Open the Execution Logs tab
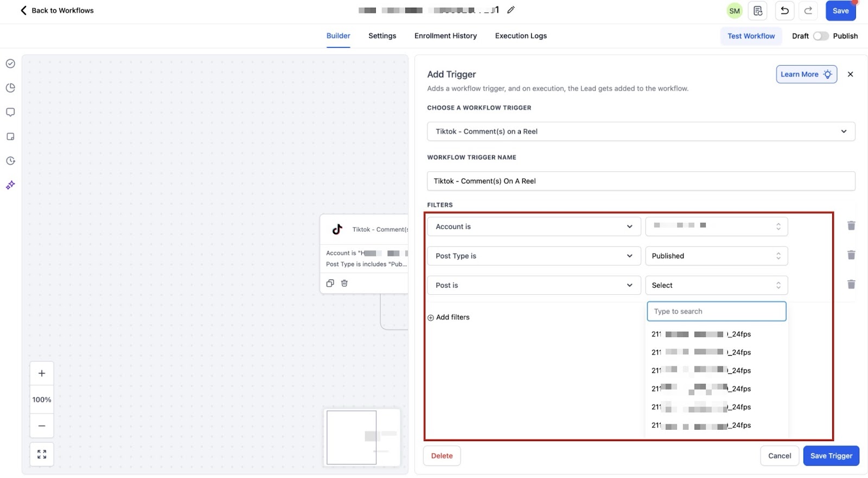The width and height of the screenshot is (868, 478). 520,36
